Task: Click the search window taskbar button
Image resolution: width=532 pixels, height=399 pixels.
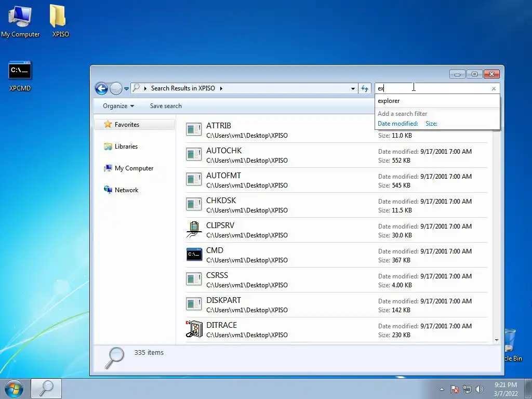Action: pyautogui.click(x=46, y=389)
